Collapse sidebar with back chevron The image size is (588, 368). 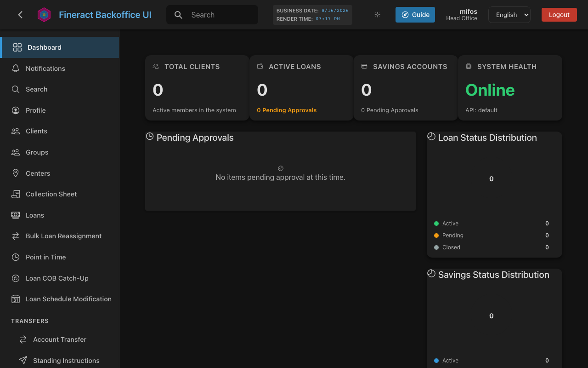20,15
